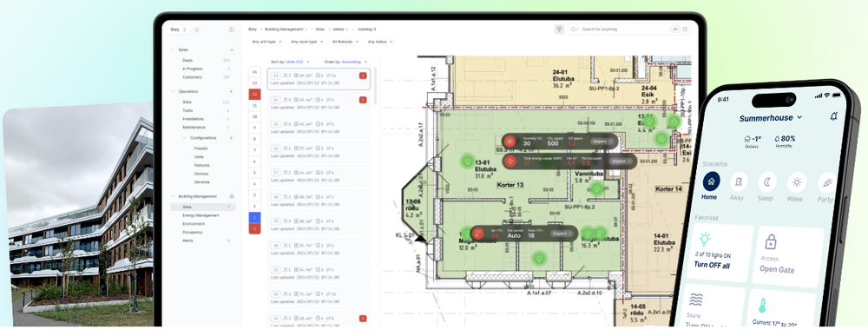868x336 pixels.
Task: Collapse the Sales section
Action: tap(173, 49)
